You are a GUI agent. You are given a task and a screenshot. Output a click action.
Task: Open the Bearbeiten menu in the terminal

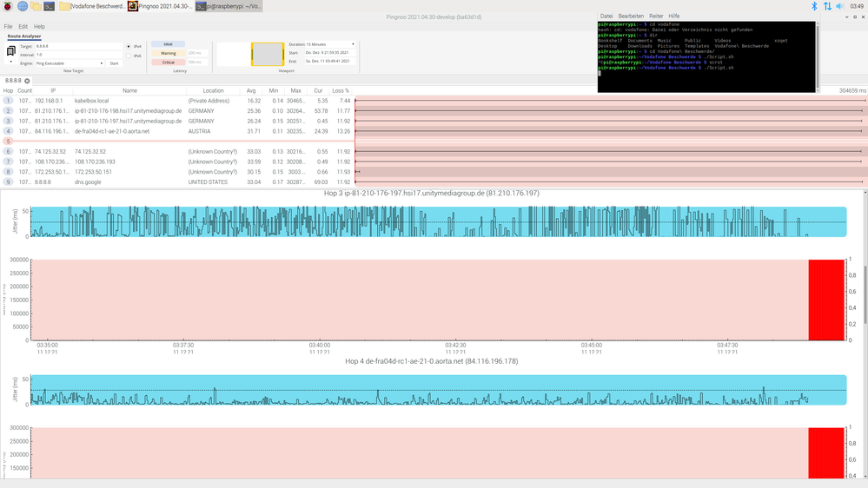click(x=630, y=16)
